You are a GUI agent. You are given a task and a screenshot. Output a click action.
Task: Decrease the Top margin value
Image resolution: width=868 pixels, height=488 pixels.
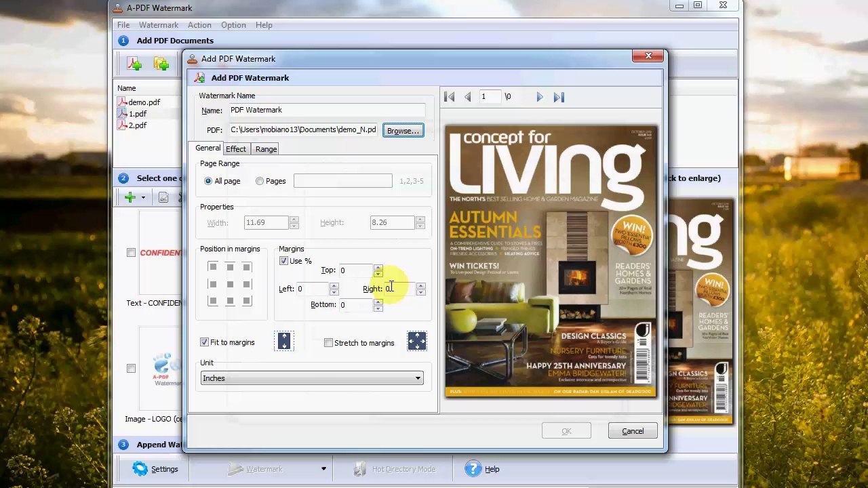click(x=378, y=274)
